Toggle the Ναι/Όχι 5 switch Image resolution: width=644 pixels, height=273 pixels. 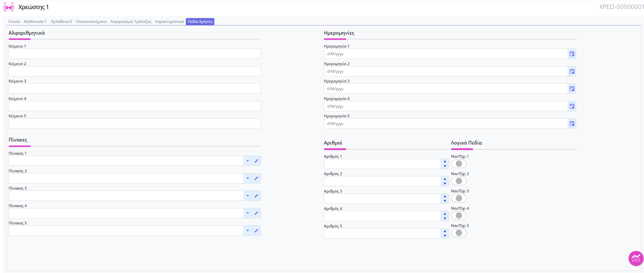(x=459, y=233)
